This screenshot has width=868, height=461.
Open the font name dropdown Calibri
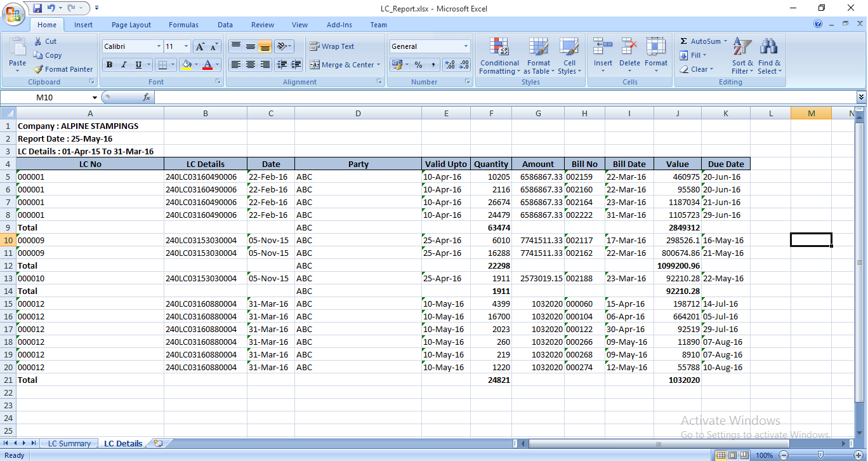click(x=159, y=46)
